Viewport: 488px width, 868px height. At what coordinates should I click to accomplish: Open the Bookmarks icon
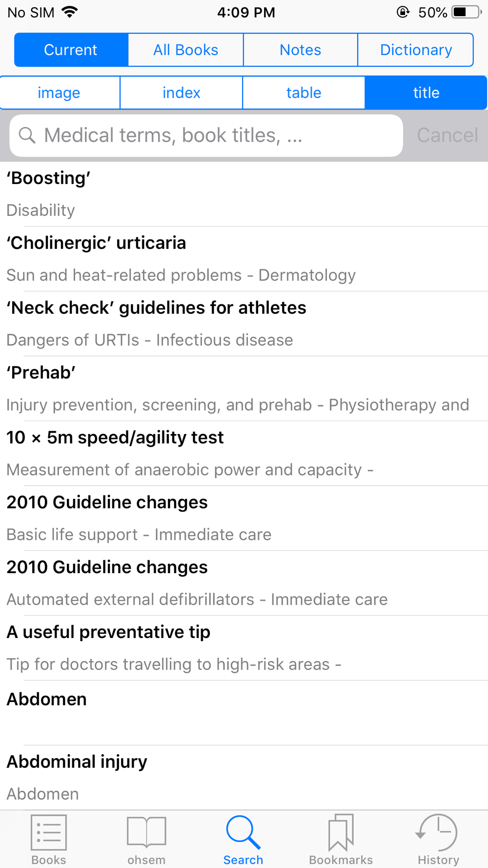pyautogui.click(x=341, y=833)
